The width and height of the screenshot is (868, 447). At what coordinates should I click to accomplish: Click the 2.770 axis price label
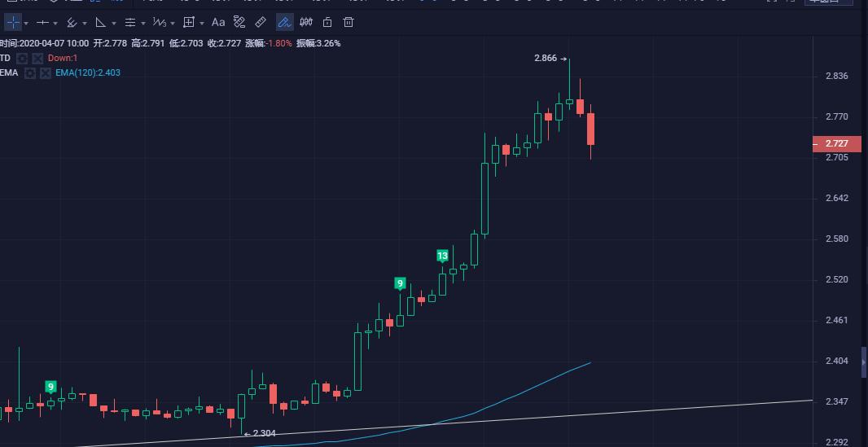point(836,116)
